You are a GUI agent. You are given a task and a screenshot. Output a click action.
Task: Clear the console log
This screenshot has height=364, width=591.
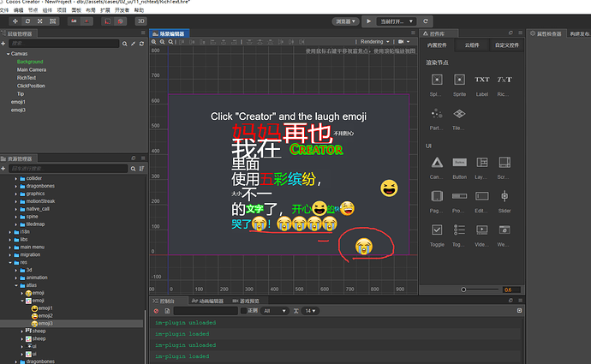156,311
